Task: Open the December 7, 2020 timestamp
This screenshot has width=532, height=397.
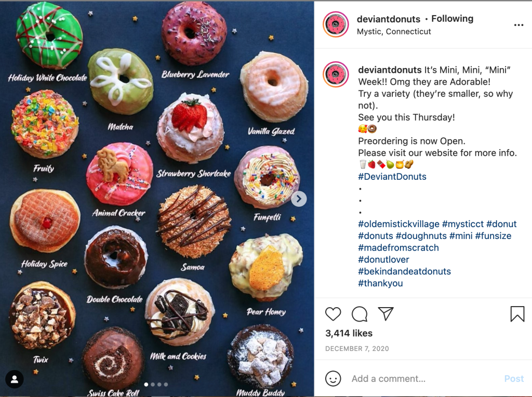Action: 357,349
